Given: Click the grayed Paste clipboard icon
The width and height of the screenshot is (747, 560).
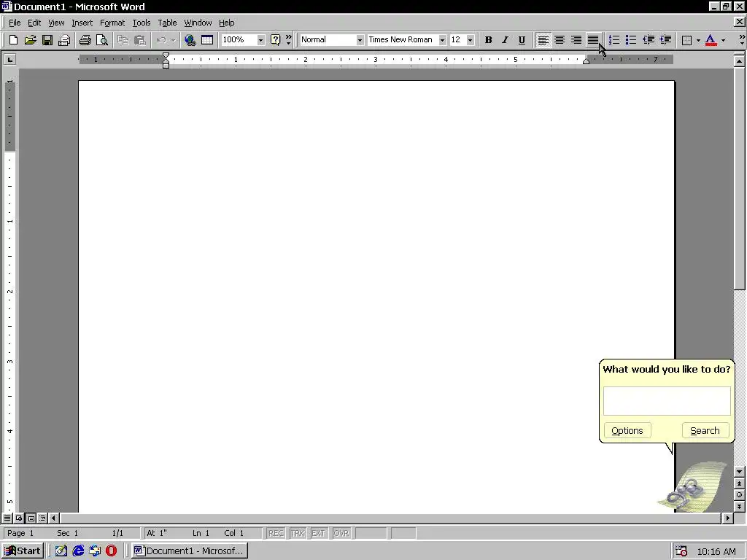Looking at the screenshot, I should click(139, 40).
